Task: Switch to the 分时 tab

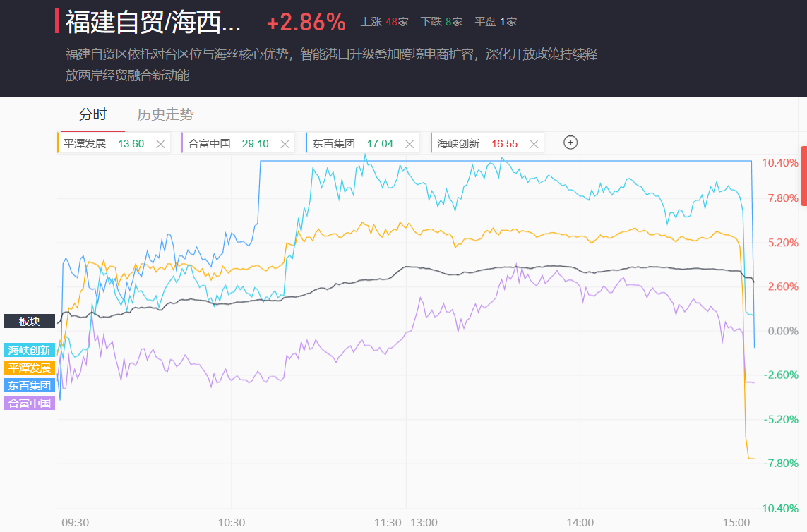Action: click(92, 115)
